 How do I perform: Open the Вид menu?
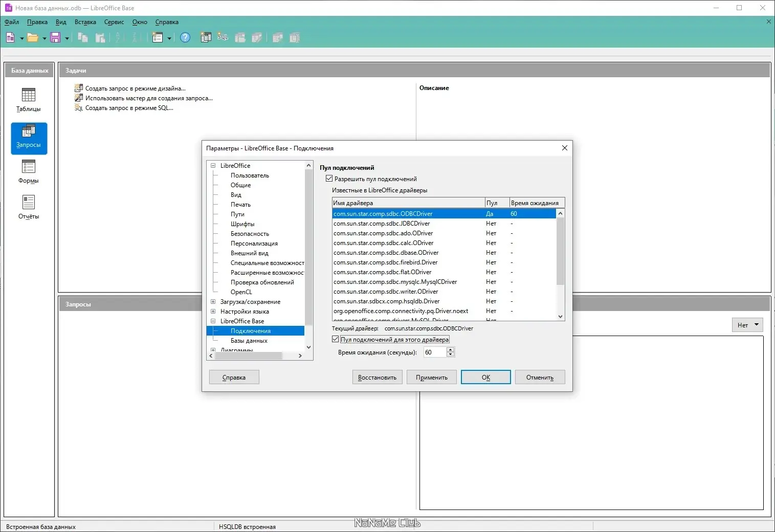point(61,22)
